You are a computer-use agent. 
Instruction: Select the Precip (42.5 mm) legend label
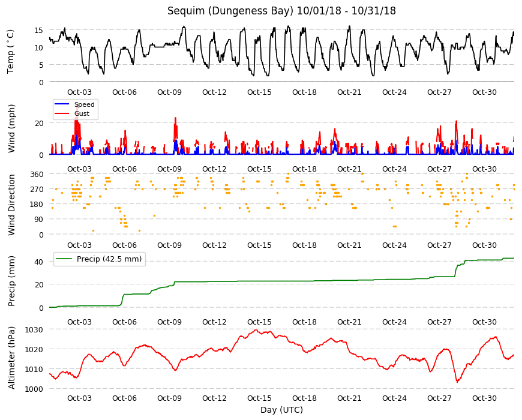point(109,259)
